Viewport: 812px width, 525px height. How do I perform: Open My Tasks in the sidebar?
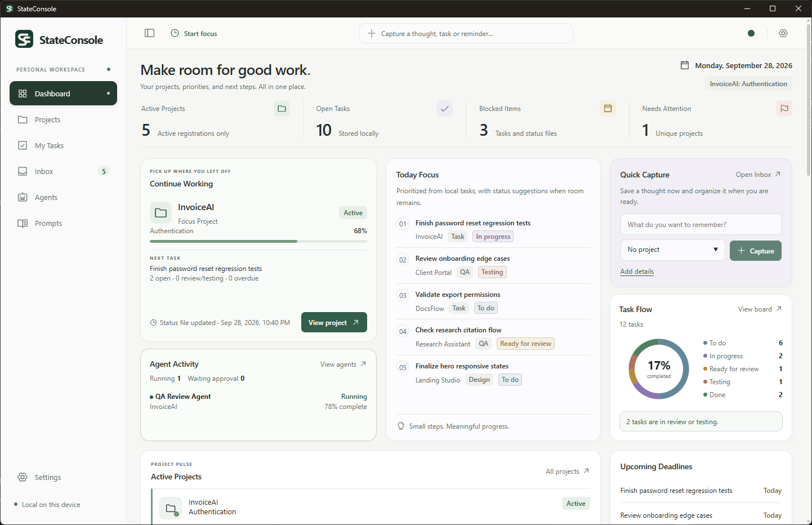point(63,145)
